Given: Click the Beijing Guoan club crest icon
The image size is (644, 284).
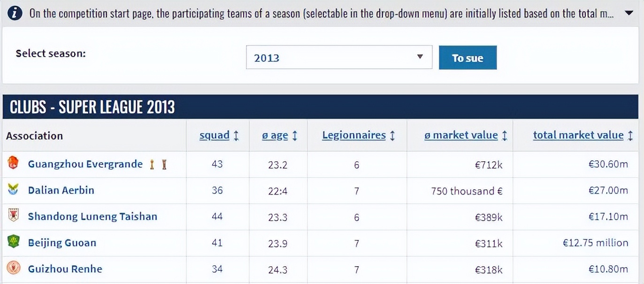Looking at the screenshot, I should (13, 242).
